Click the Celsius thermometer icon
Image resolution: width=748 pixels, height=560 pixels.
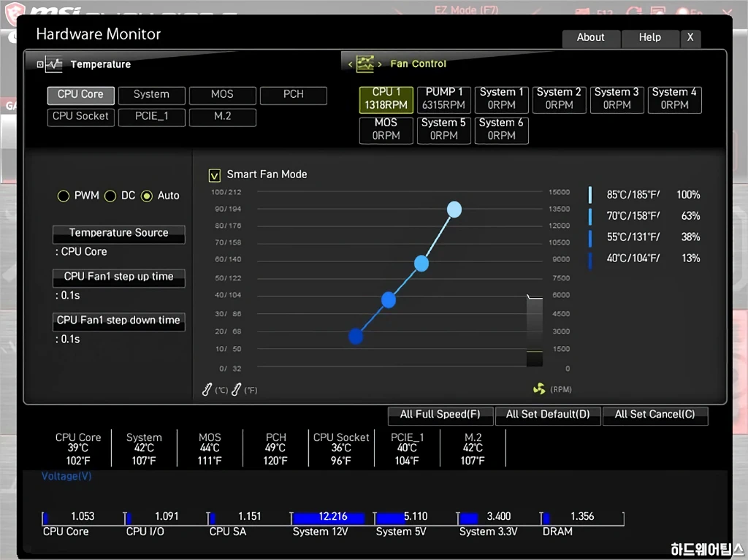tap(207, 390)
